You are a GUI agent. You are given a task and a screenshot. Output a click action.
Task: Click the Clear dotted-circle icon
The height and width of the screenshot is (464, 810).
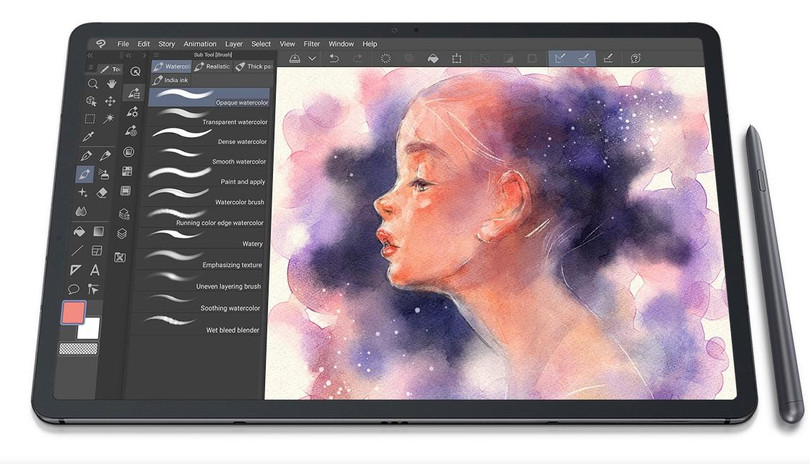385,58
